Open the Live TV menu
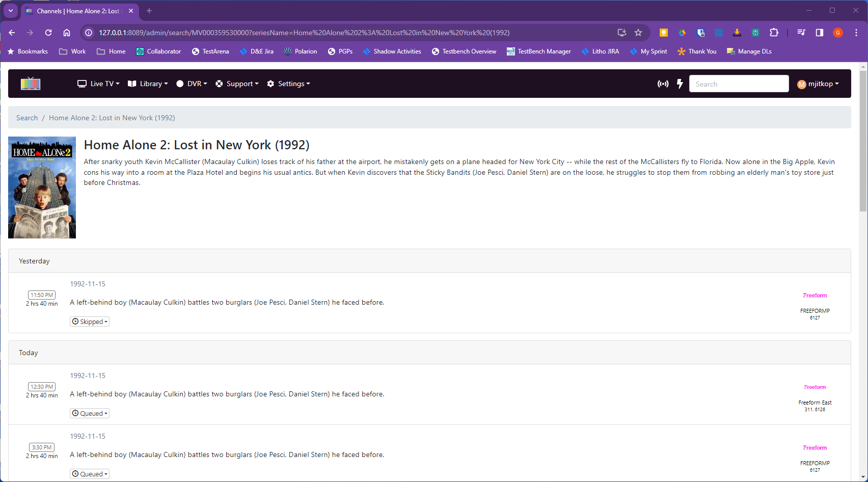This screenshot has width=868, height=482. [x=98, y=84]
